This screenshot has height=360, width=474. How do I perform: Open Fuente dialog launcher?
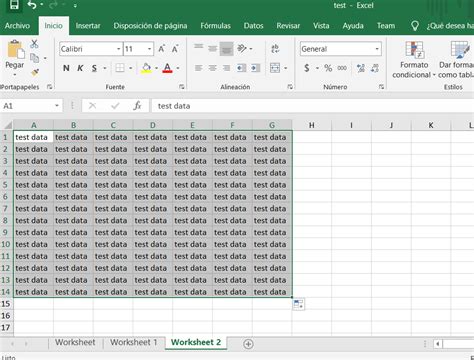[x=182, y=87]
